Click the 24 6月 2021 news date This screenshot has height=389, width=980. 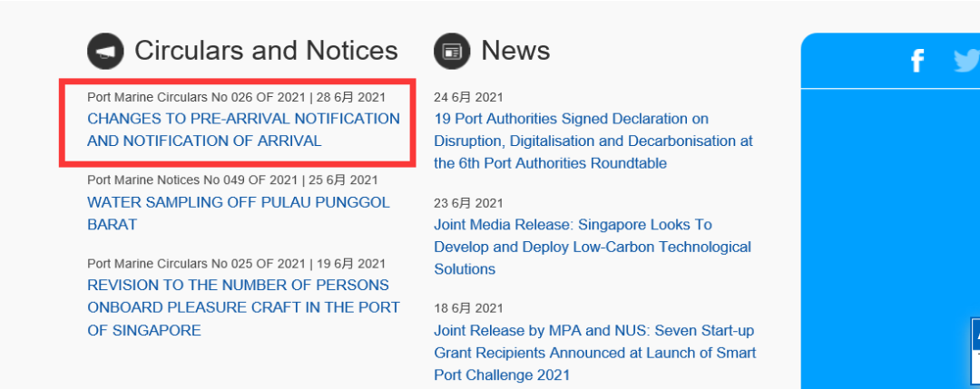pos(468,97)
